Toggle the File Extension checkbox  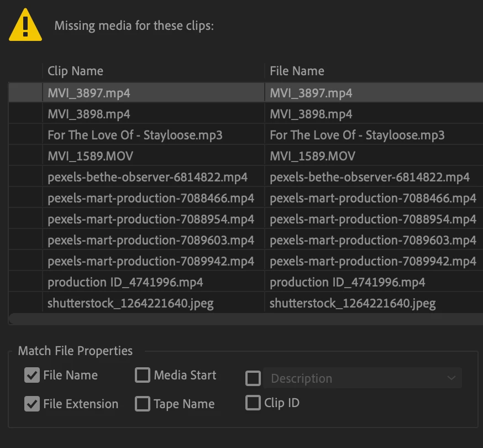(x=32, y=404)
